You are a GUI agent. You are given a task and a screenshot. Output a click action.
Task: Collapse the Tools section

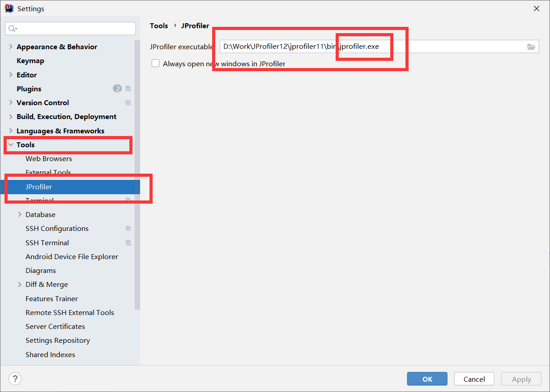click(11, 145)
